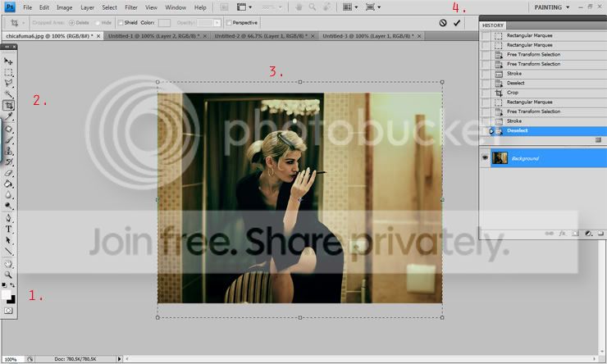
Task: Select the Stroke history state above Deselect
Action: tap(514, 121)
